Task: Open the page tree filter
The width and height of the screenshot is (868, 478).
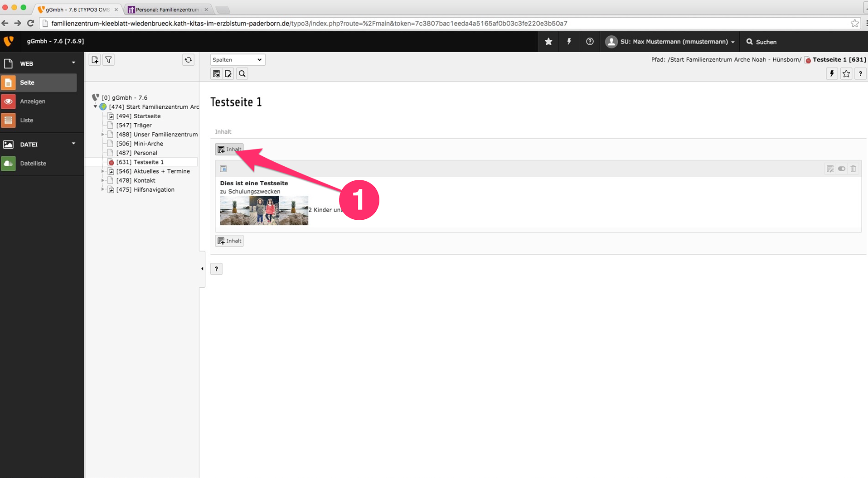Action: pos(109,60)
